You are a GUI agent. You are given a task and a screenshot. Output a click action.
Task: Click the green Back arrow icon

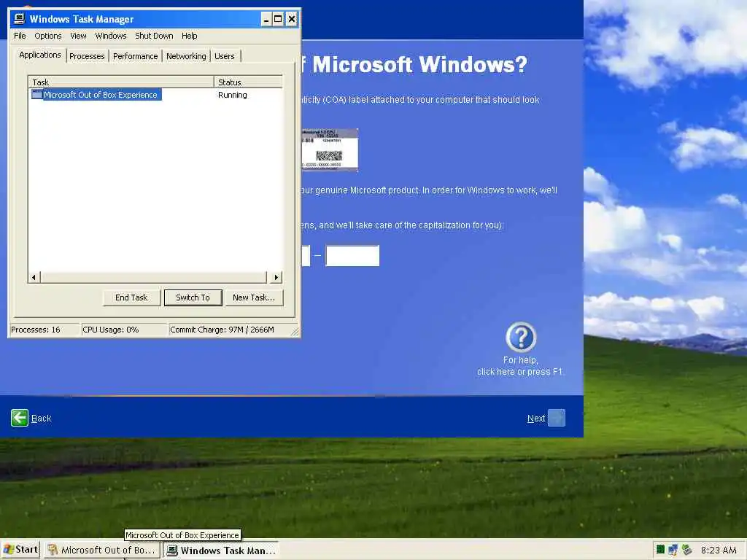20,418
